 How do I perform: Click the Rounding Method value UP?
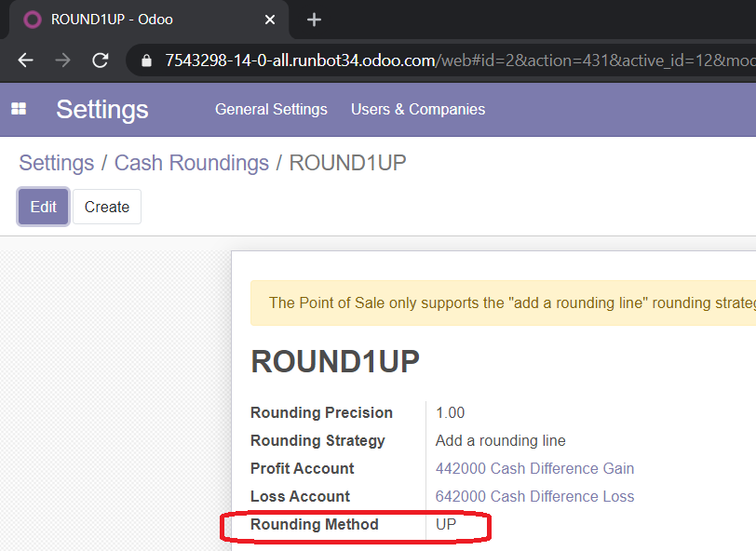click(x=448, y=524)
